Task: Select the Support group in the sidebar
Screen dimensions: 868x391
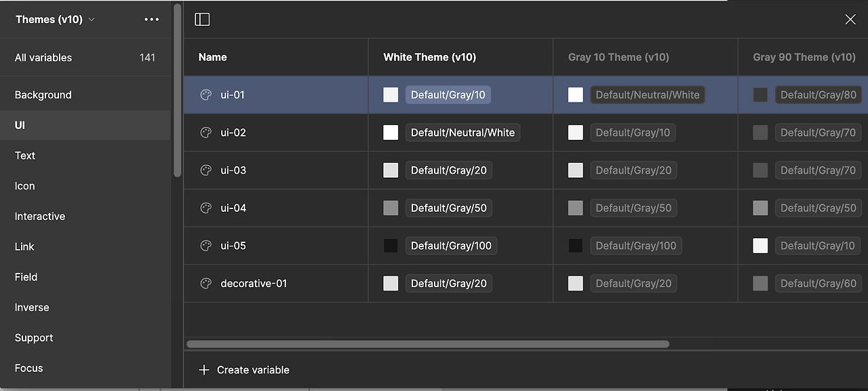Action: [34, 337]
